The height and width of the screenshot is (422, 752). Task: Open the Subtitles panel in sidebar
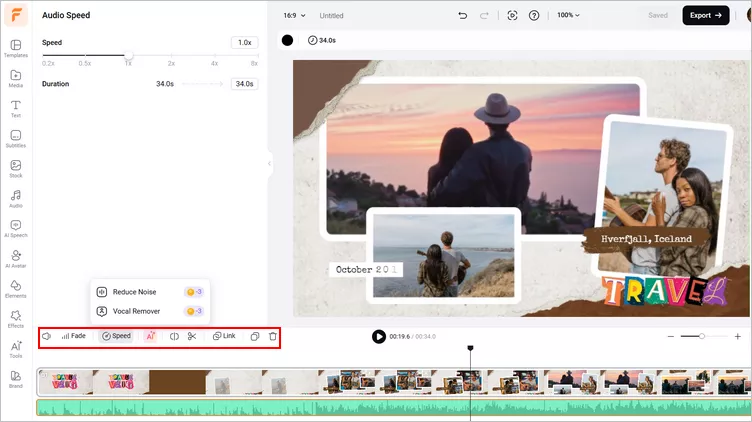pyautogui.click(x=16, y=139)
